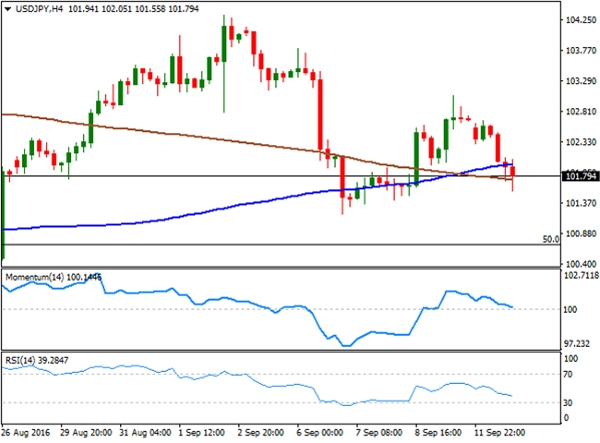Select the last red candle on the chart
This screenshot has width=600, height=443.
tap(513, 171)
